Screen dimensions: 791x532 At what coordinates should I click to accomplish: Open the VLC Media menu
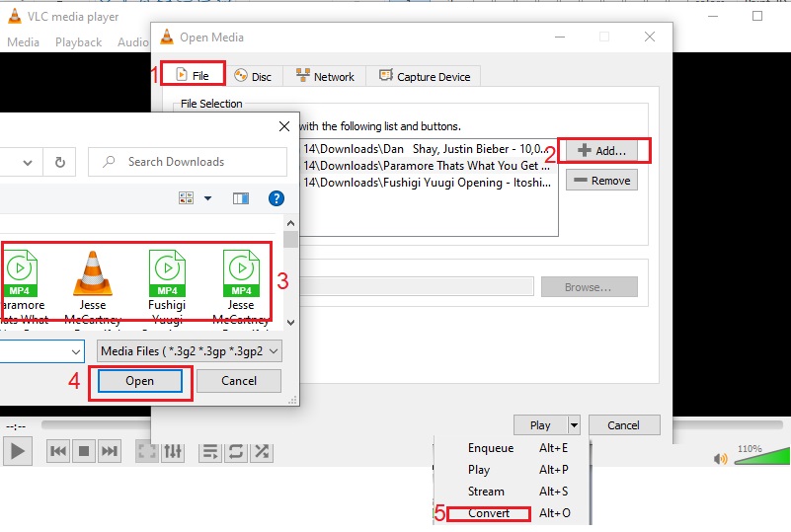[23, 42]
